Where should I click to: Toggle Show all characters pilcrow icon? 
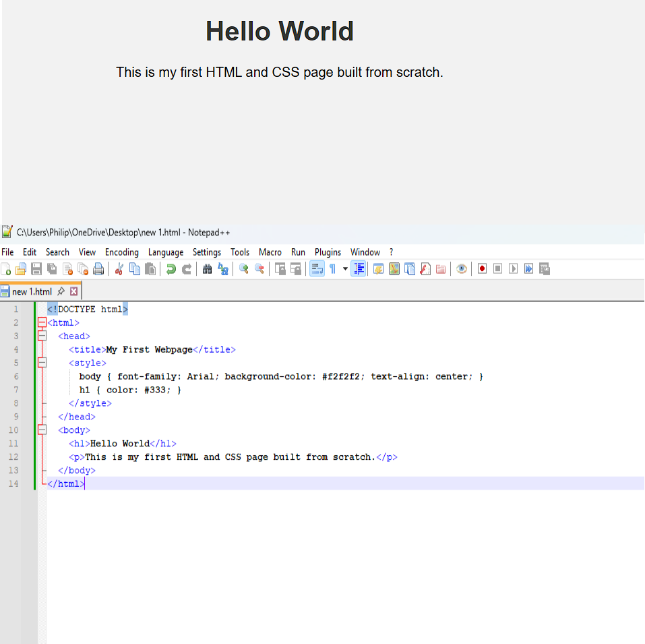tap(333, 269)
